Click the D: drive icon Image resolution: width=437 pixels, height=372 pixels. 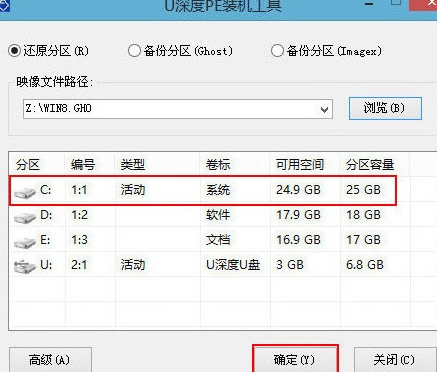pyautogui.click(x=25, y=217)
